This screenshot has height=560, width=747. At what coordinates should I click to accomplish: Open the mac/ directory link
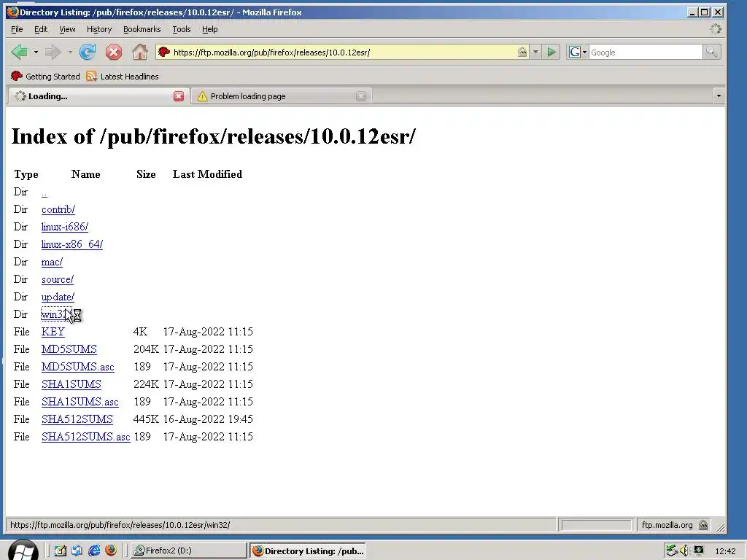click(x=52, y=262)
